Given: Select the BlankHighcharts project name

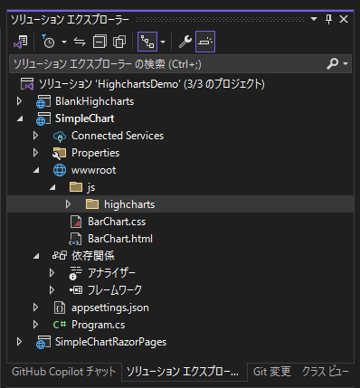Looking at the screenshot, I should pyautogui.click(x=95, y=101).
